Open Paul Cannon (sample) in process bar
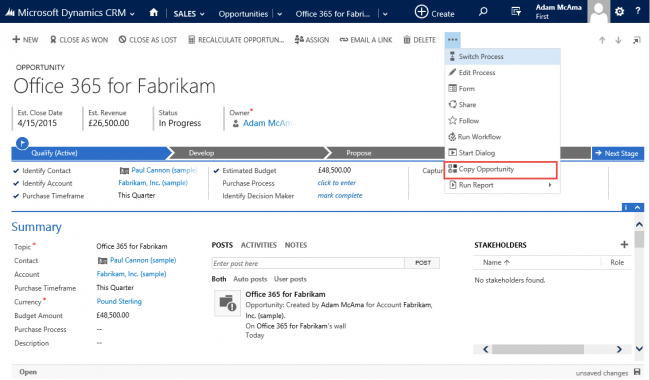The height and width of the screenshot is (380, 650). 164,170
